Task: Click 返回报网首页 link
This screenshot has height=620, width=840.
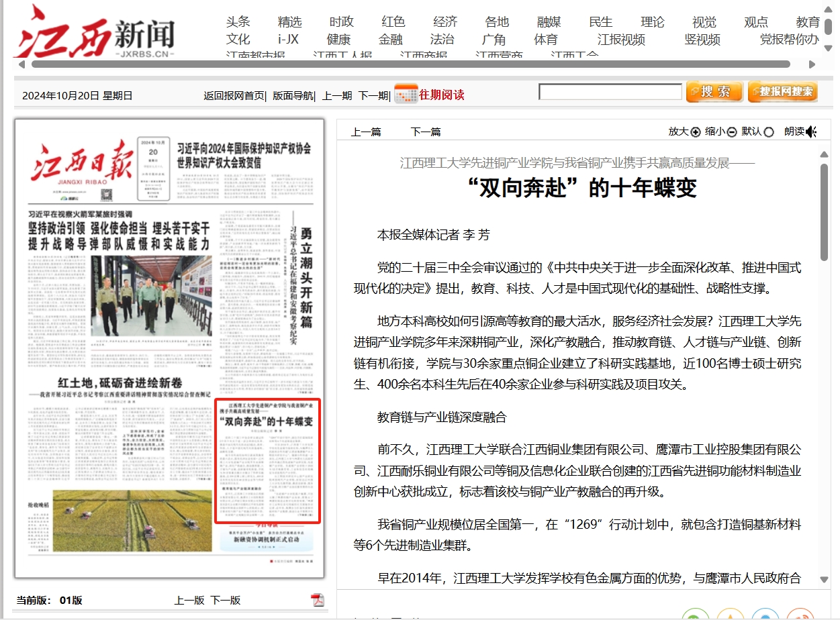Action: coord(234,95)
